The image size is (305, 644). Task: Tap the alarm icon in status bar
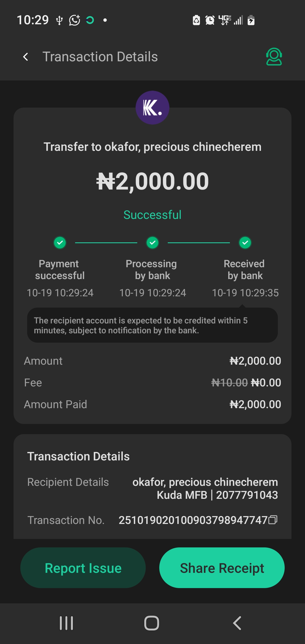[x=210, y=20]
